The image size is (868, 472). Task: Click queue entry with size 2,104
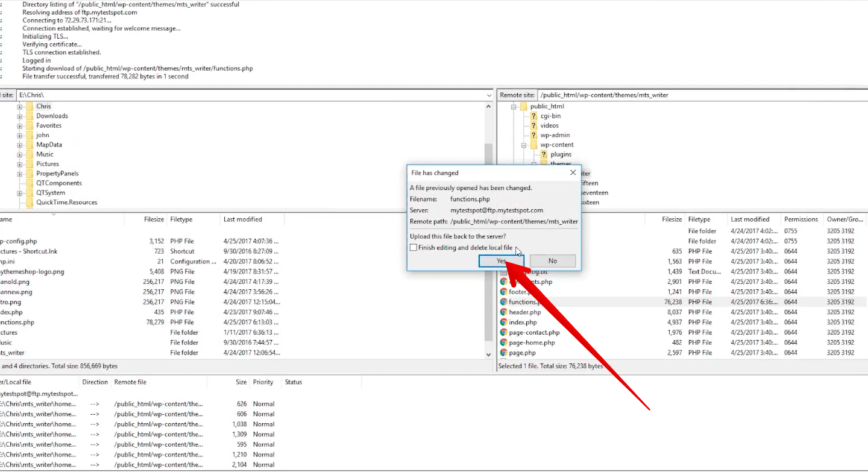[x=181, y=465]
